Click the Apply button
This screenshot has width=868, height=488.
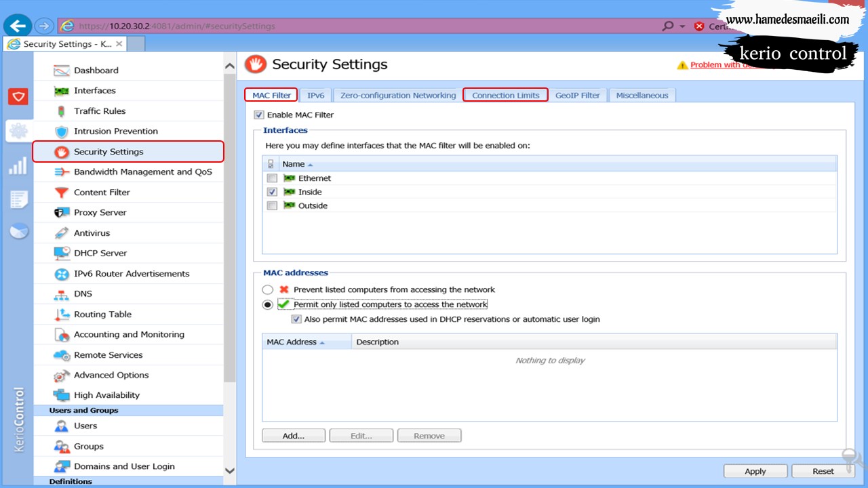tap(755, 471)
